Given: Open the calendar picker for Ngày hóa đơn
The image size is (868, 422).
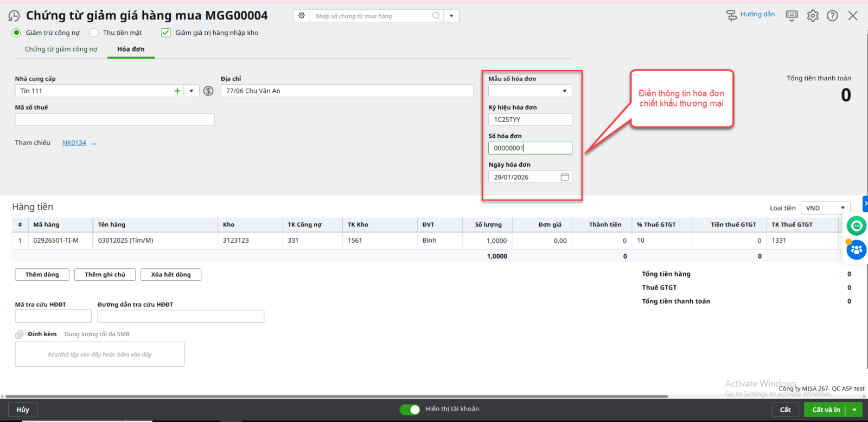Looking at the screenshot, I should point(565,177).
